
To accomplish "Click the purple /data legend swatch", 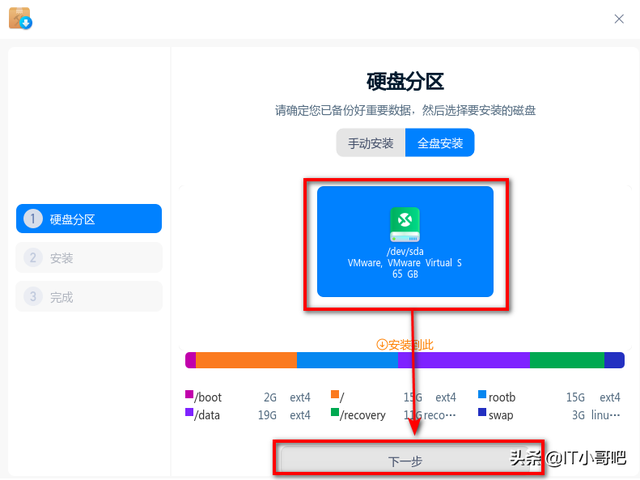I will (189, 412).
